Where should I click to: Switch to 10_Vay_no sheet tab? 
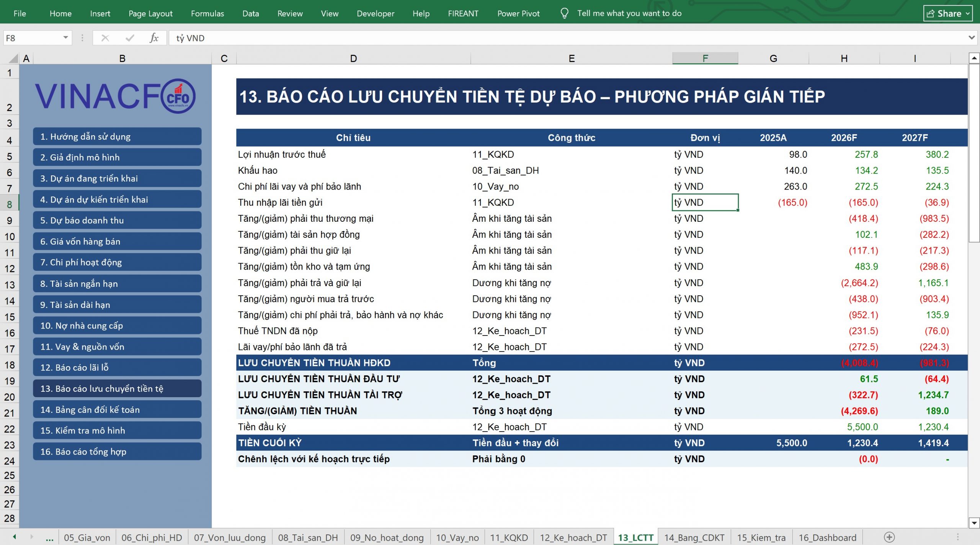(x=457, y=537)
